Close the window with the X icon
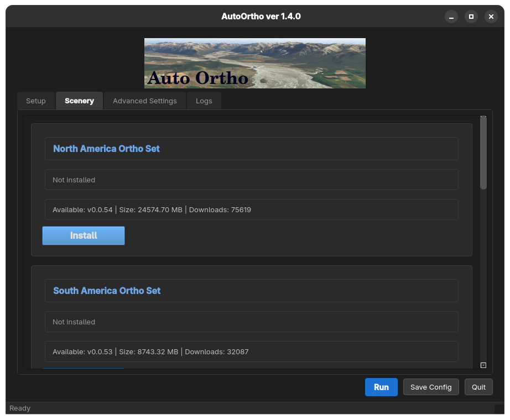Viewport: 510px width, 420px height. 491,17
